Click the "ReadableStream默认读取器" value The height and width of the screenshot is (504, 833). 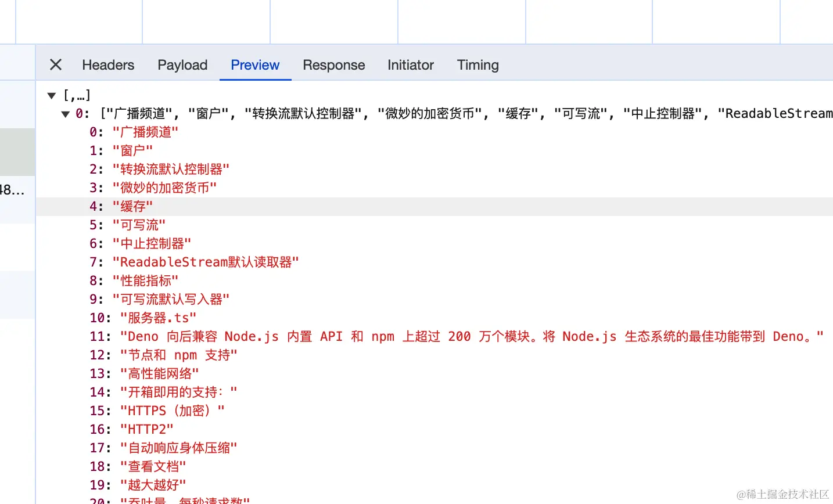[x=206, y=262]
